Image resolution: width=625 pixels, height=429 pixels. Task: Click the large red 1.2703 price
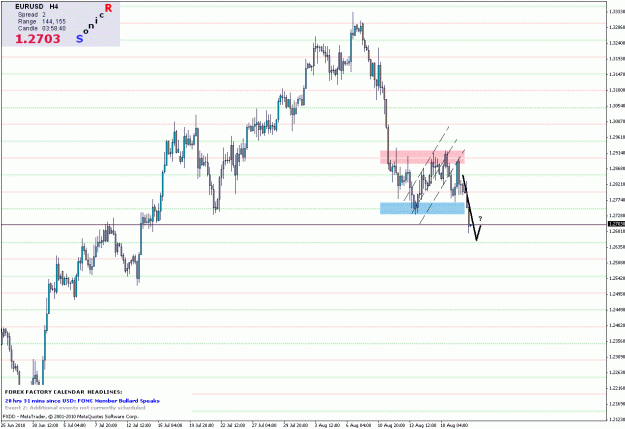click(x=38, y=39)
